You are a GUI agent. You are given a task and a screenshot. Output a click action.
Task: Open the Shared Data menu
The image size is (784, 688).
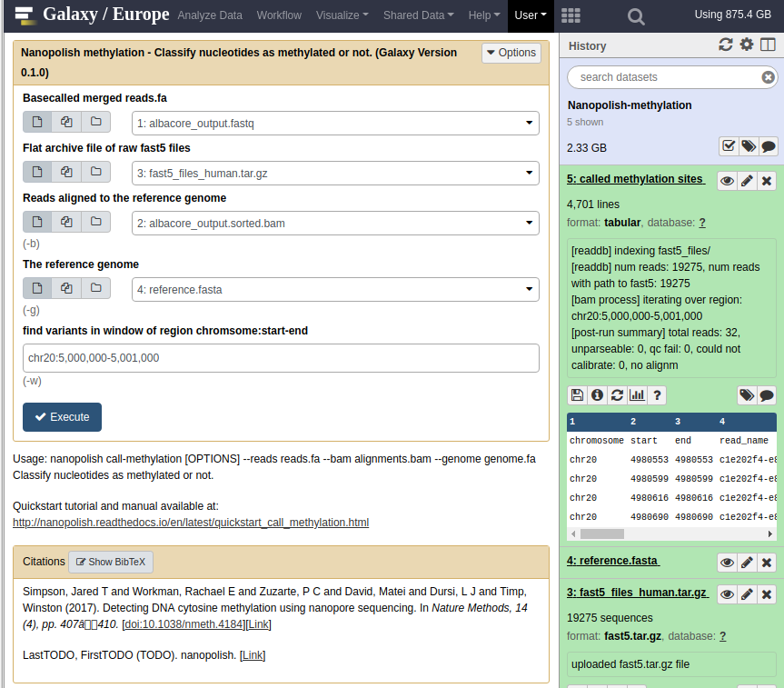click(419, 15)
